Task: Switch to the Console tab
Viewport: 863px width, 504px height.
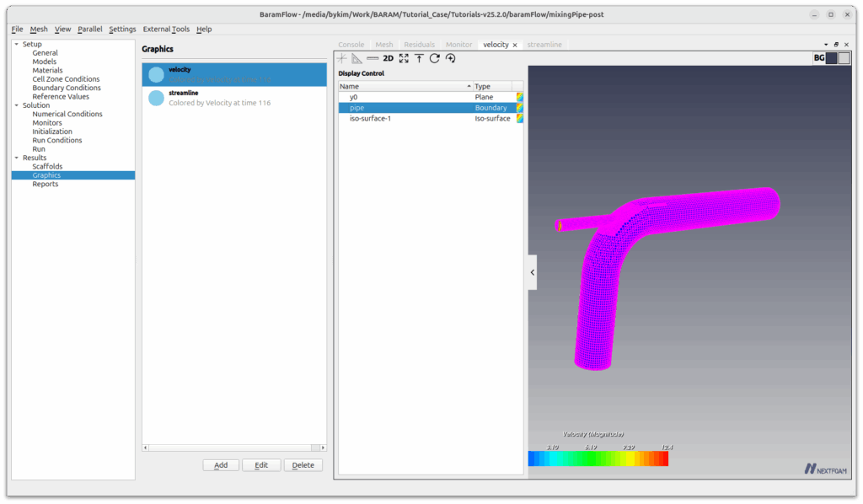Action: pos(351,45)
